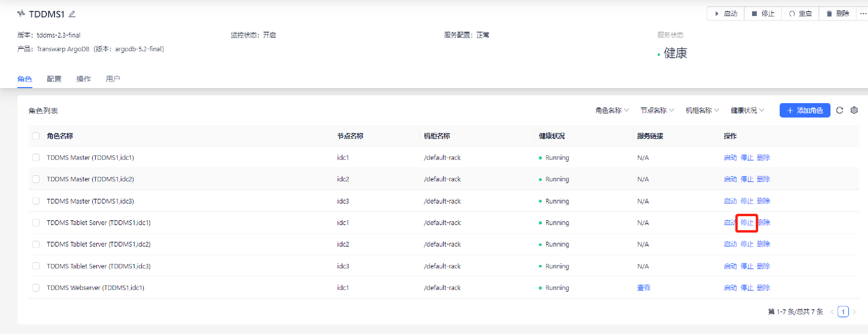Image resolution: width=868 pixels, height=334 pixels.
Task: Click the 健康 service status text
Action: pos(675,53)
